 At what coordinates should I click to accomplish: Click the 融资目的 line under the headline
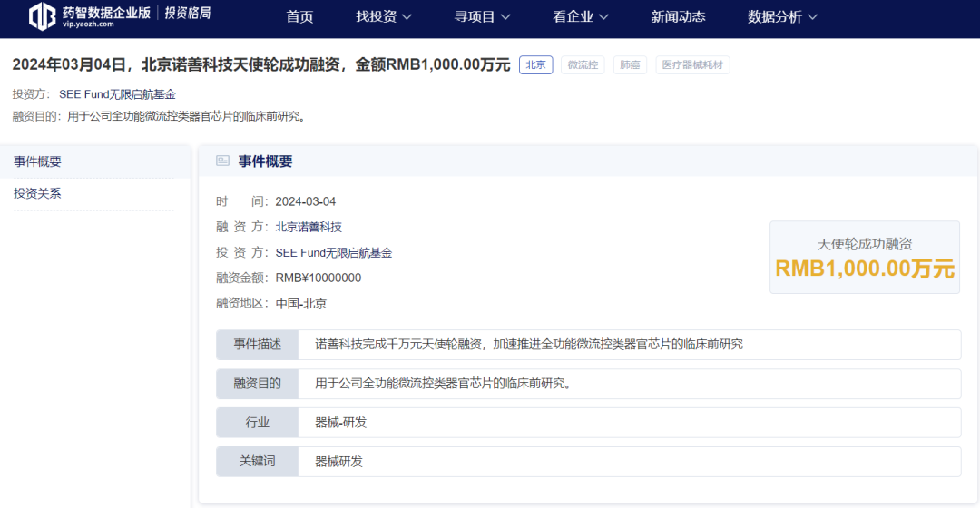pos(160,116)
